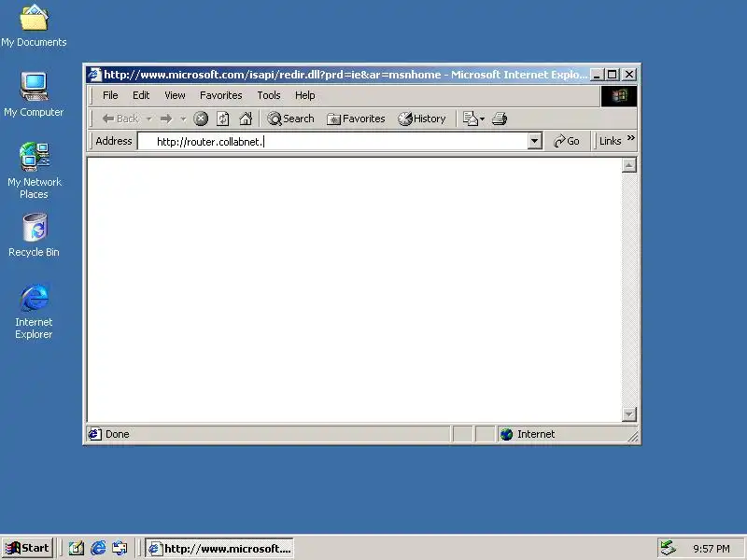Click the Windows logo throbber in IE
The image size is (747, 560).
(x=619, y=96)
